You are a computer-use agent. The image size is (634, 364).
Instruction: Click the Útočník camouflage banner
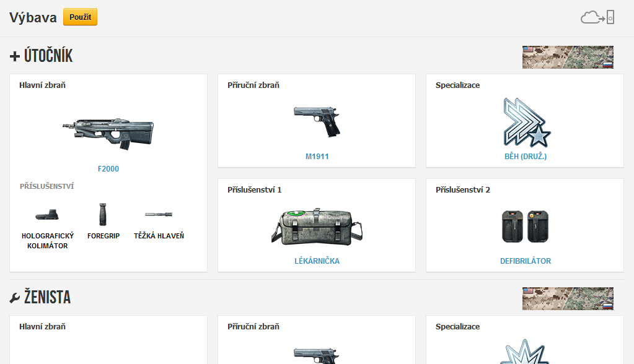click(568, 57)
